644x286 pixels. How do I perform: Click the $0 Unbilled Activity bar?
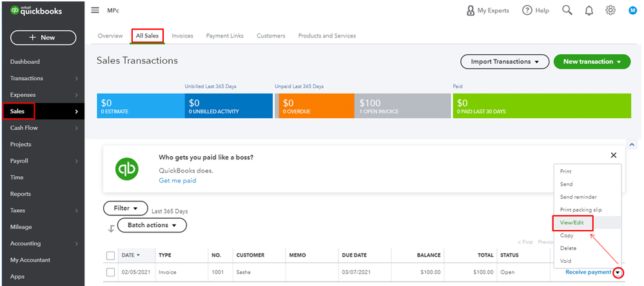229,106
